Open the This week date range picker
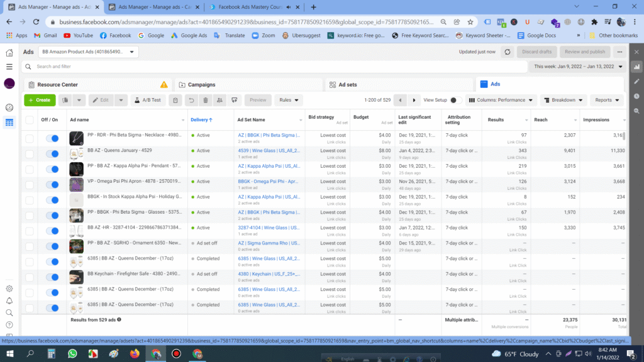This screenshot has height=362, width=644. click(578, 67)
